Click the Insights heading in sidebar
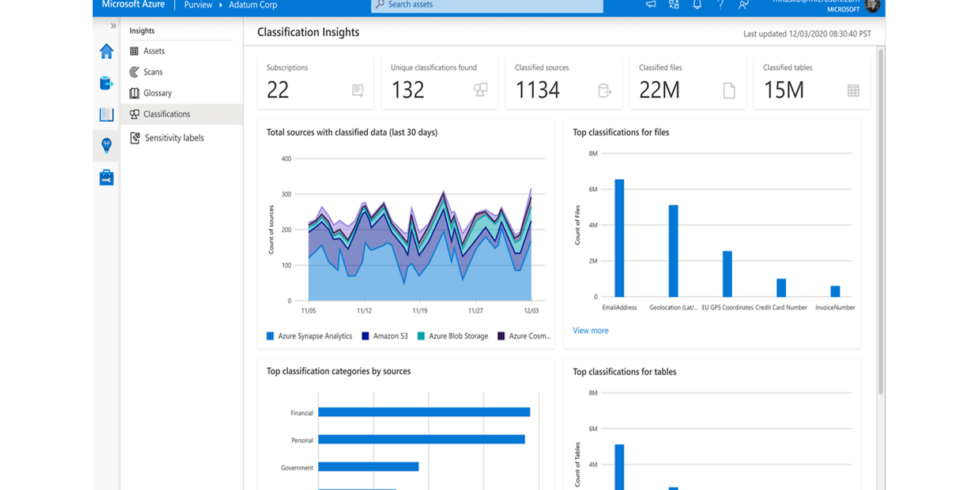This screenshot has width=980, height=490. pos(142,31)
